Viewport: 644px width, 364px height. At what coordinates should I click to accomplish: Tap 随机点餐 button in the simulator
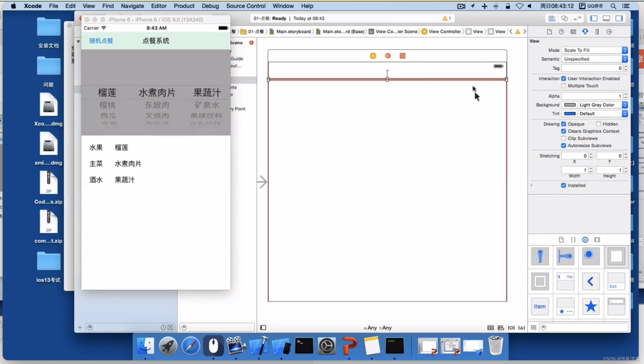101,41
